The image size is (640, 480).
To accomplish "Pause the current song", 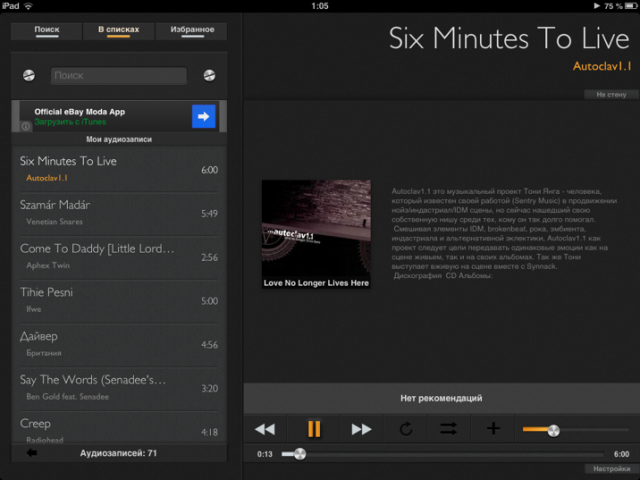I will click(314, 429).
